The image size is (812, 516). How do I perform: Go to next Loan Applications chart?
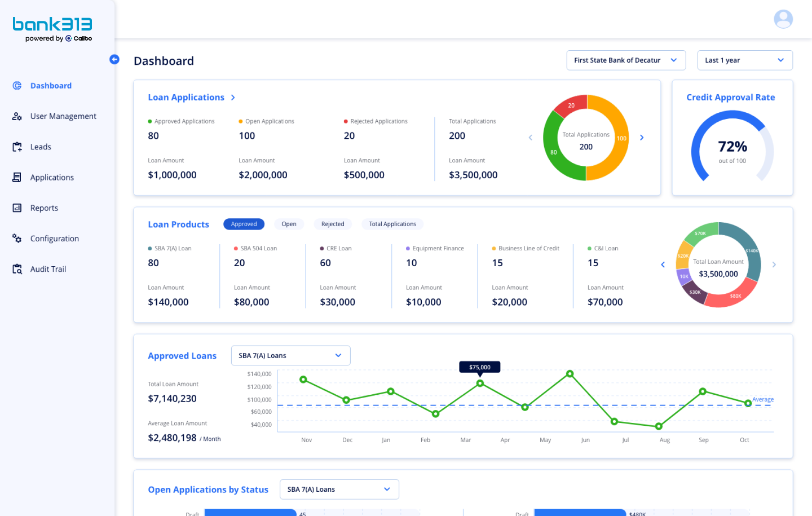[642, 138]
